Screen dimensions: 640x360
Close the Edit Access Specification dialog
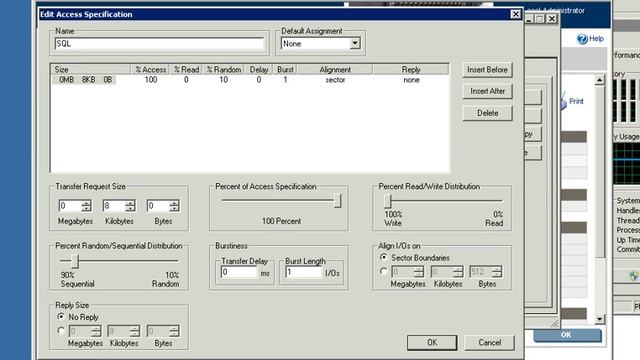point(516,14)
